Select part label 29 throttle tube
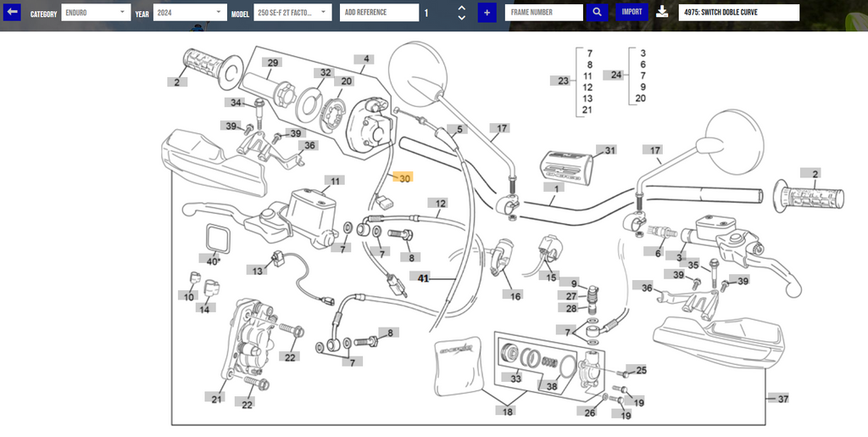The height and width of the screenshot is (437, 868). click(x=272, y=63)
